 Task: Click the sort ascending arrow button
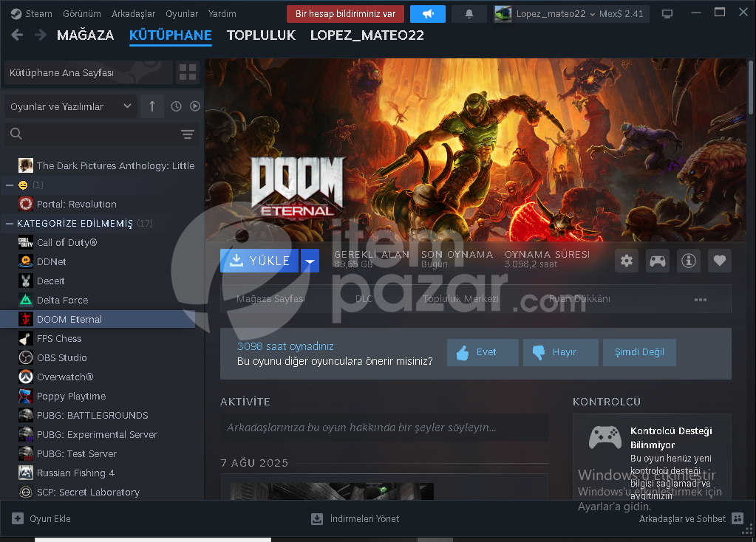tap(152, 106)
